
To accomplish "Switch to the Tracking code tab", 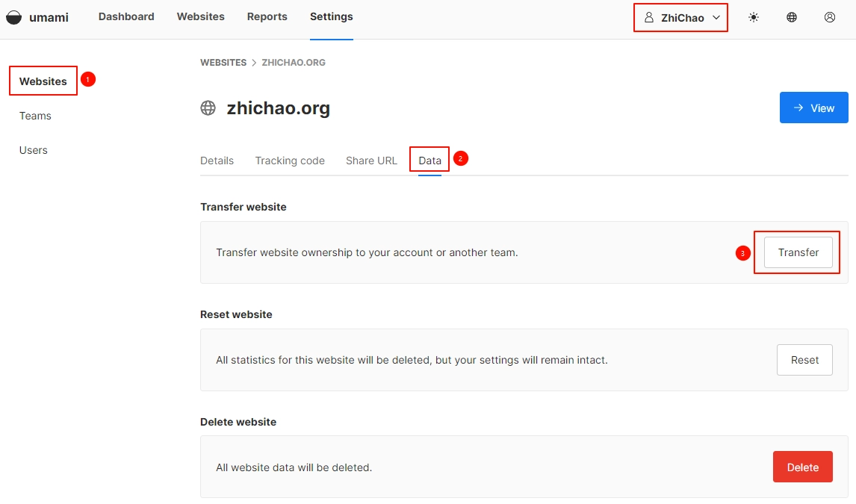I will pos(290,161).
